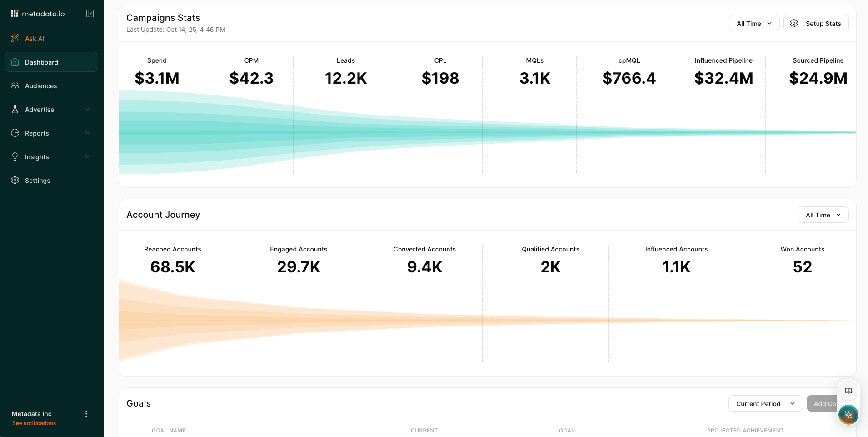Click the metadata.io logo icon
This screenshot has height=437, width=868.
tap(15, 14)
